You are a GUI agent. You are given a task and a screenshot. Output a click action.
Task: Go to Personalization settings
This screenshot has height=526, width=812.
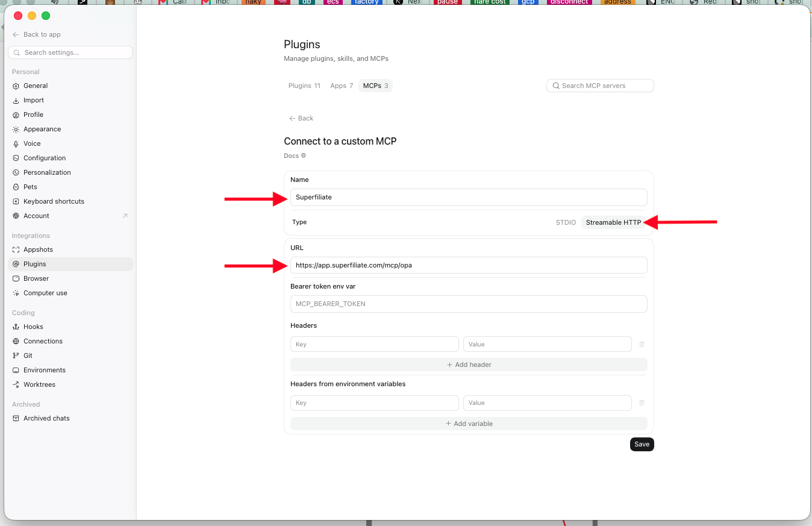pos(70,172)
